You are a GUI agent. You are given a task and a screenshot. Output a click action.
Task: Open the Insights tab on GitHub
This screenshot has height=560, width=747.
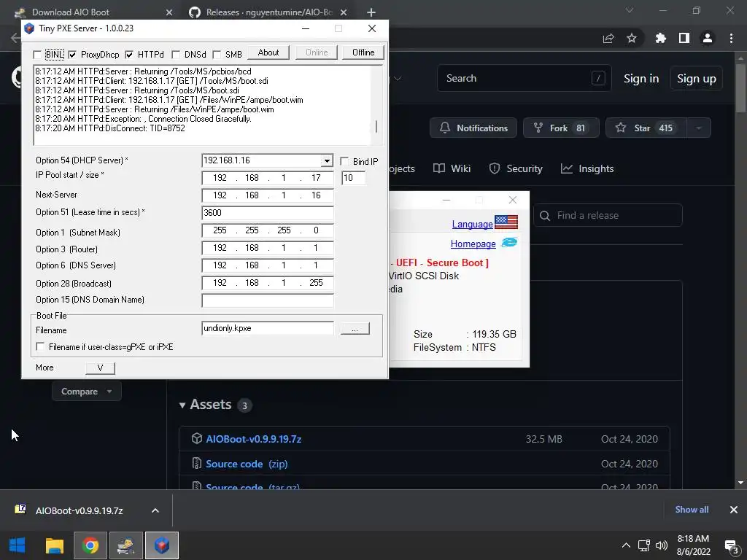point(587,168)
